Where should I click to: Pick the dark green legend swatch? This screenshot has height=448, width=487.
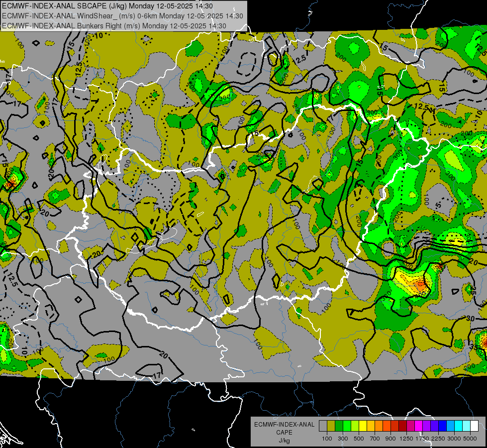[339, 426]
